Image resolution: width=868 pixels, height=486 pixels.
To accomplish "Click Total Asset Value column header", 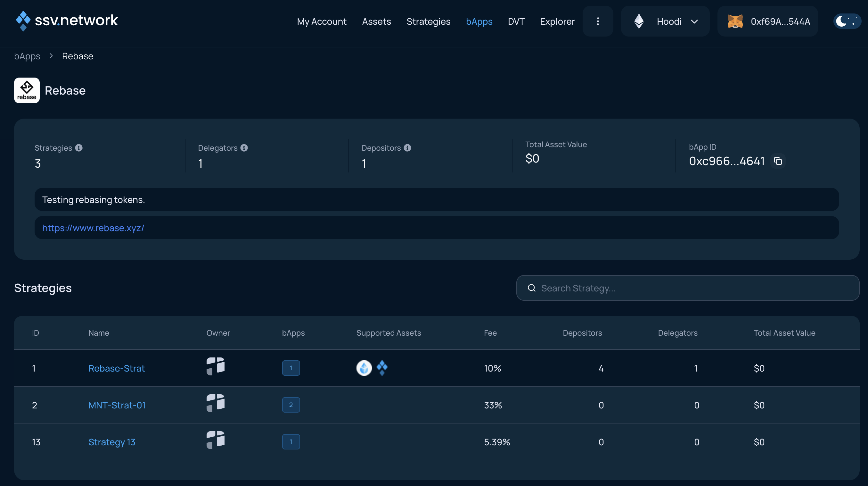I will 784,332.
